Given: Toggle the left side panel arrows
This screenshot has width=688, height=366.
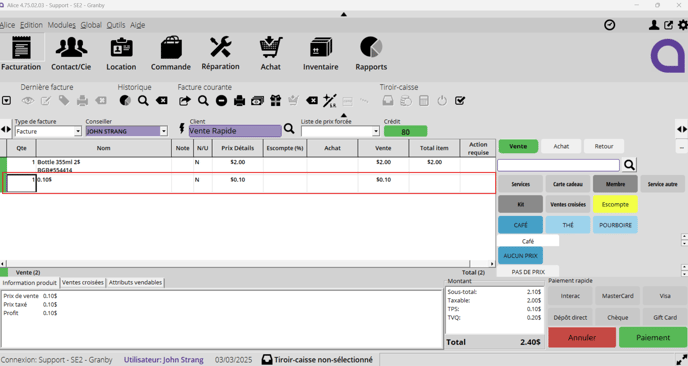Looking at the screenshot, I should click(6, 129).
